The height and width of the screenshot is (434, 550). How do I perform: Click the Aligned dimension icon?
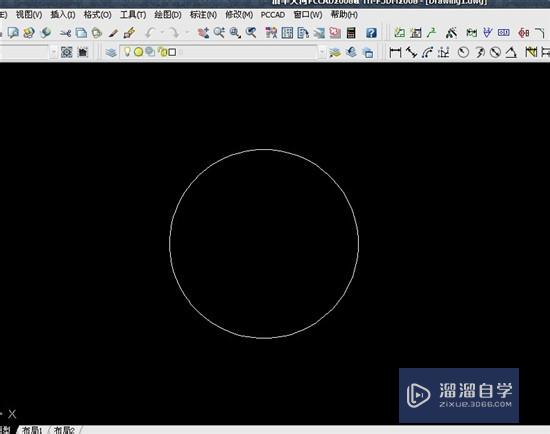pos(411,53)
